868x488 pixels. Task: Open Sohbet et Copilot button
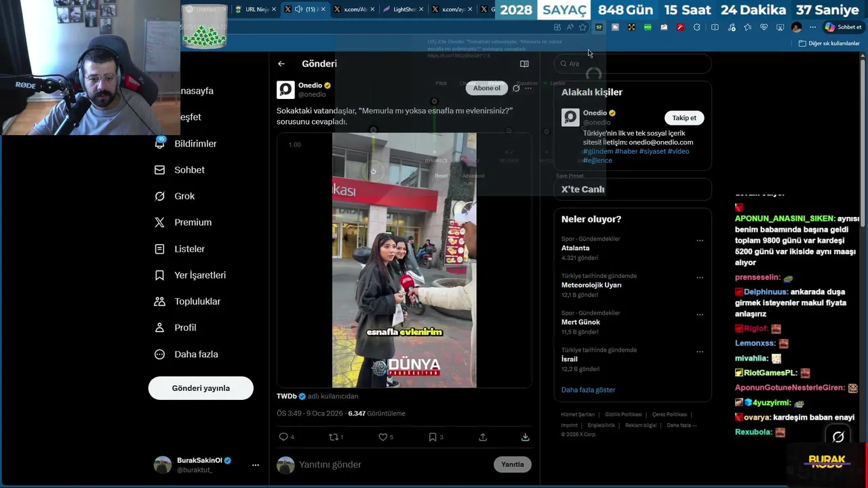(x=843, y=27)
